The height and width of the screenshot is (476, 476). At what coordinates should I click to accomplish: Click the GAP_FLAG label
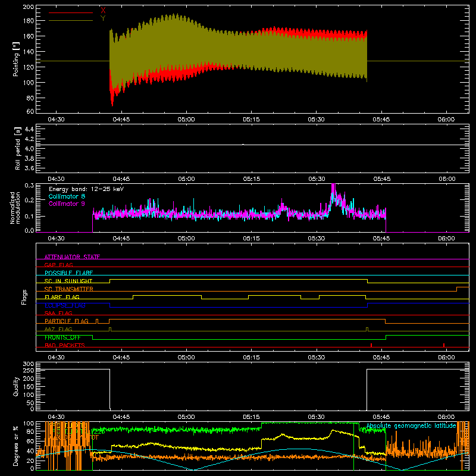pos(58,265)
